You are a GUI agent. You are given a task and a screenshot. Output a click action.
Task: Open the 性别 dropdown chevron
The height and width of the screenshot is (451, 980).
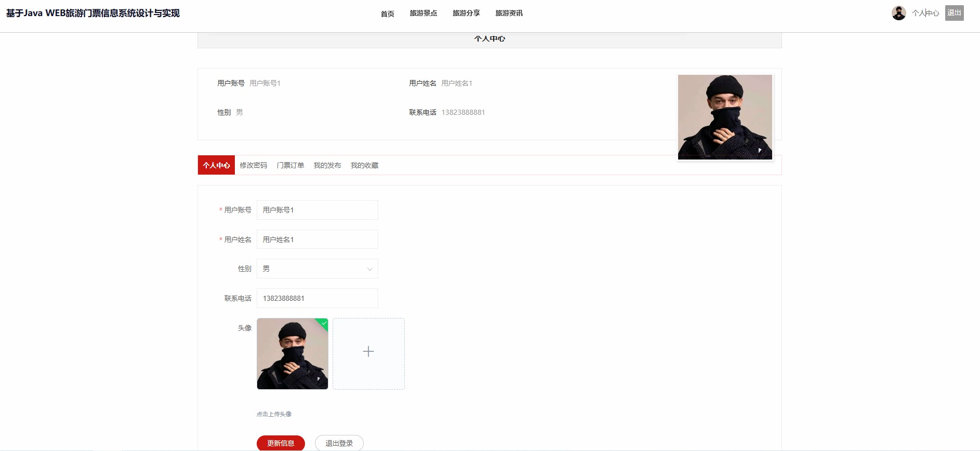369,269
